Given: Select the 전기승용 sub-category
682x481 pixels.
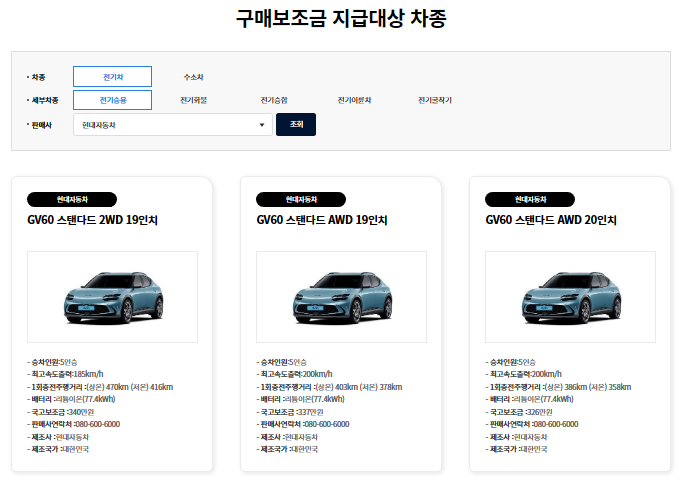Looking at the screenshot, I should coord(112,100).
